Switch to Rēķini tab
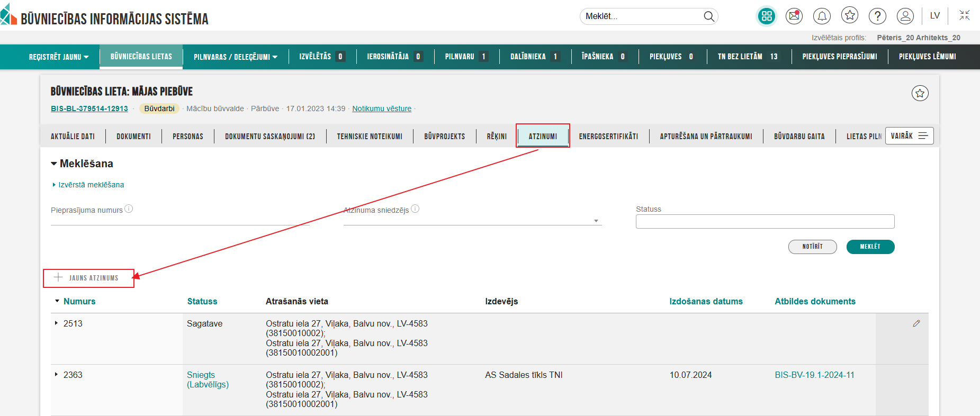The image size is (980, 416). pyautogui.click(x=497, y=137)
